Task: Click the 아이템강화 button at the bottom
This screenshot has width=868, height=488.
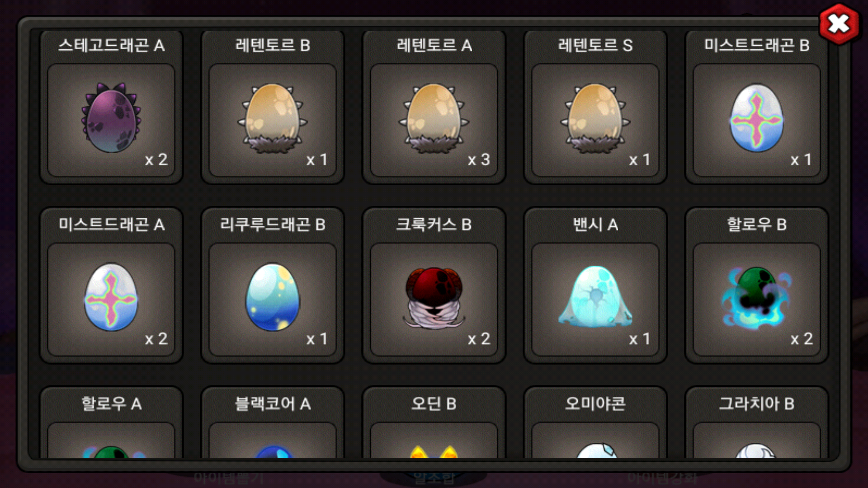Action: tap(663, 478)
